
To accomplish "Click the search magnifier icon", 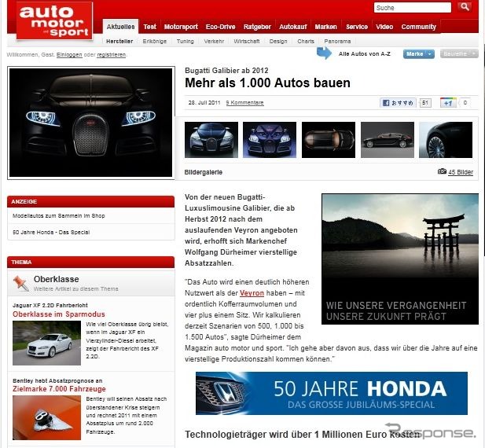I will coord(464,7).
